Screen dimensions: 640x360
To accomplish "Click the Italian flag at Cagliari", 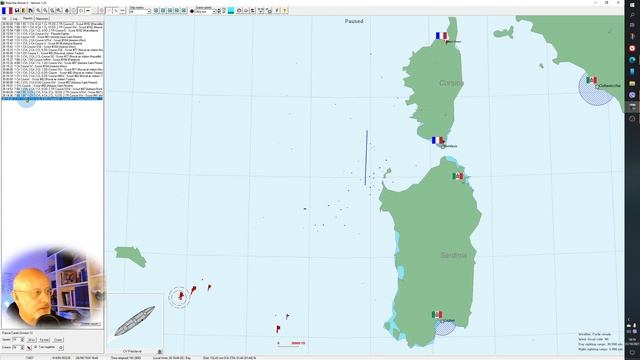I will 437,314.
